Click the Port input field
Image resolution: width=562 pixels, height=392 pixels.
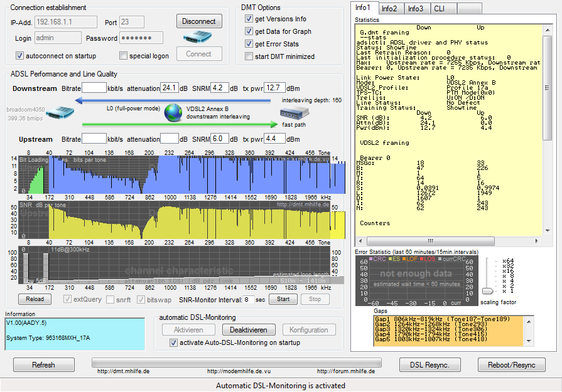[132, 22]
